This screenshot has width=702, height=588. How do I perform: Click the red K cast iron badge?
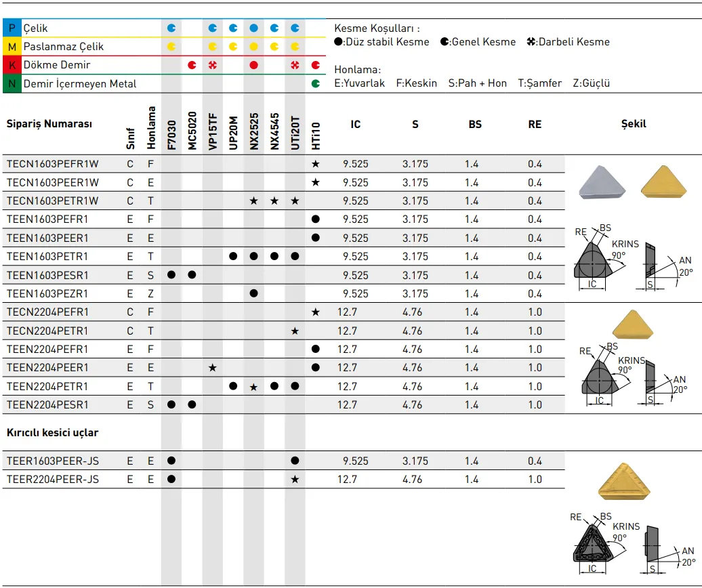pyautogui.click(x=12, y=65)
